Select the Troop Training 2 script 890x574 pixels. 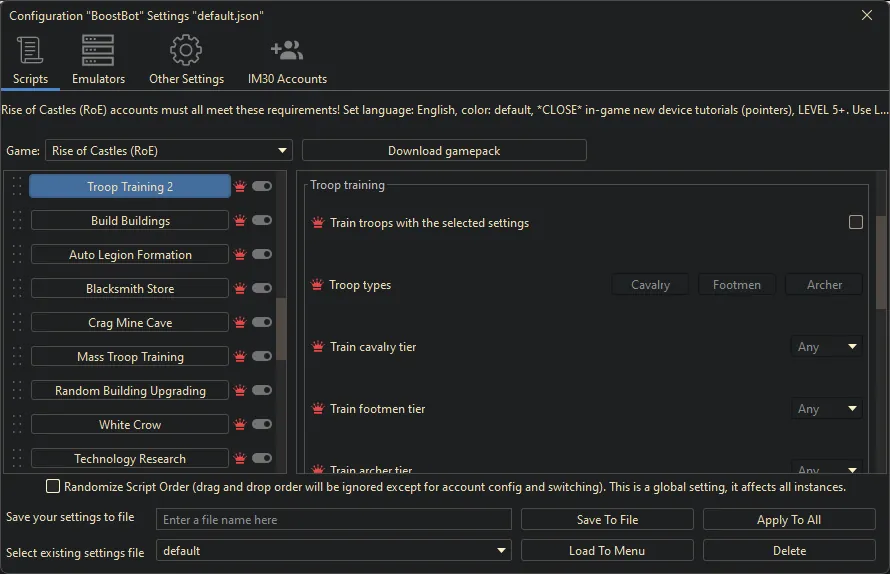pos(130,186)
